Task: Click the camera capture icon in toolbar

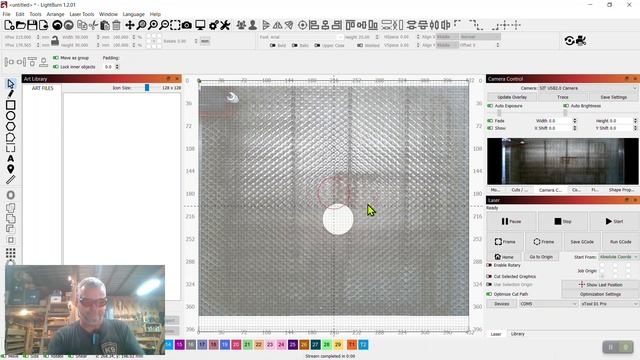Action: [x=187, y=25]
